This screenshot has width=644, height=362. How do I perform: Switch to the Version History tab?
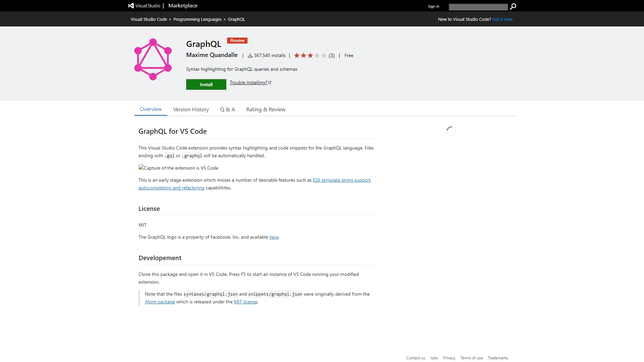click(x=191, y=110)
